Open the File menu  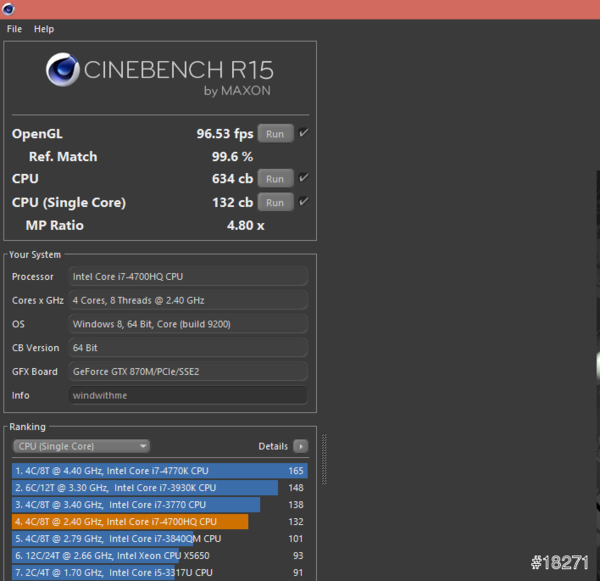14,29
